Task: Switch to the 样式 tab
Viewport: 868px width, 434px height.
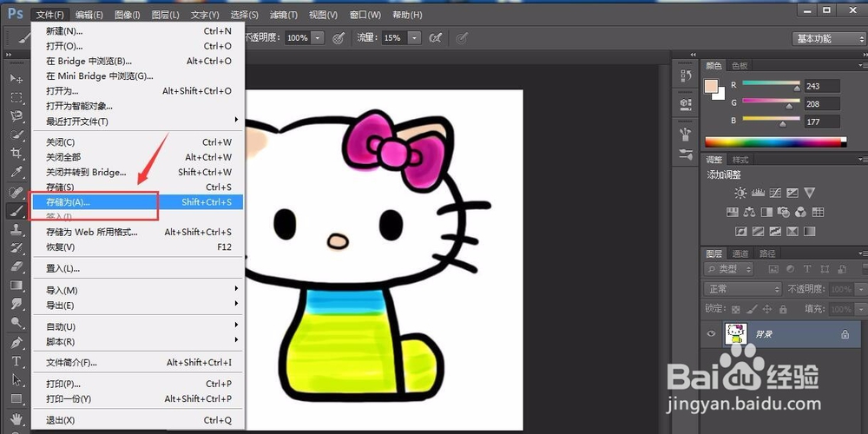Action: [x=740, y=160]
